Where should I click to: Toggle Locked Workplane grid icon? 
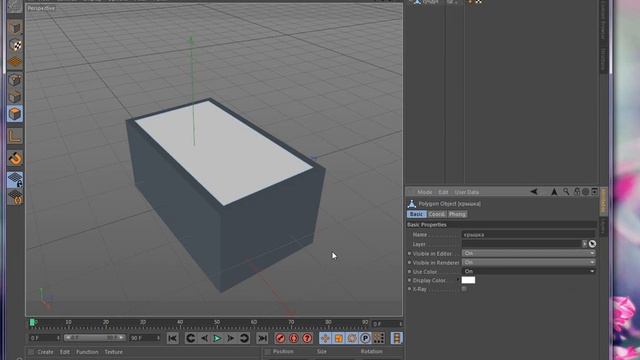(15, 180)
